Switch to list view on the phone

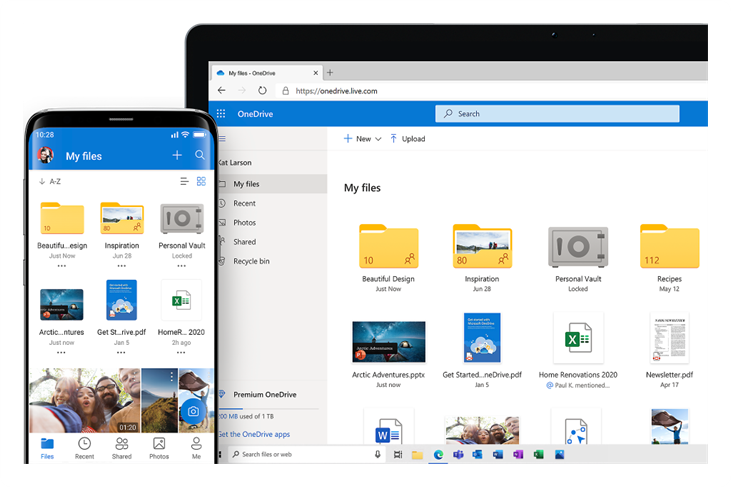point(185,181)
